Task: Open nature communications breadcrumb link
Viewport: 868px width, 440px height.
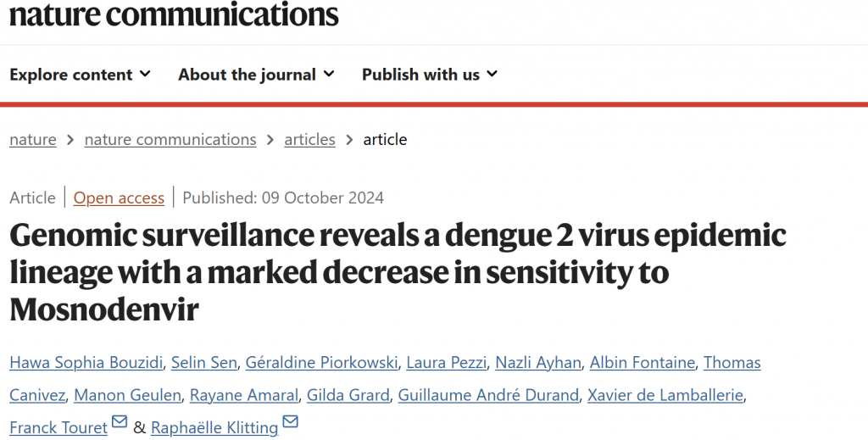Action: pyautogui.click(x=170, y=140)
